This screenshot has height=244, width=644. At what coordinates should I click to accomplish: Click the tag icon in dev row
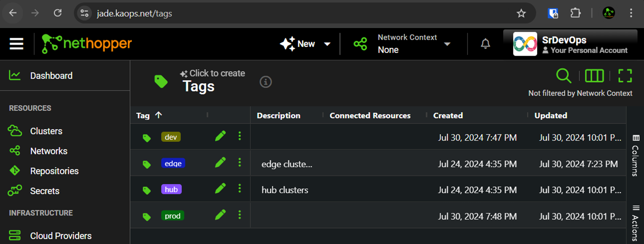[x=147, y=138]
